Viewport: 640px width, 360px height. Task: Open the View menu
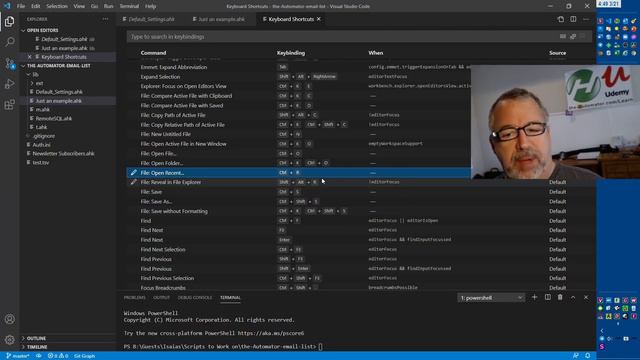[79, 6]
